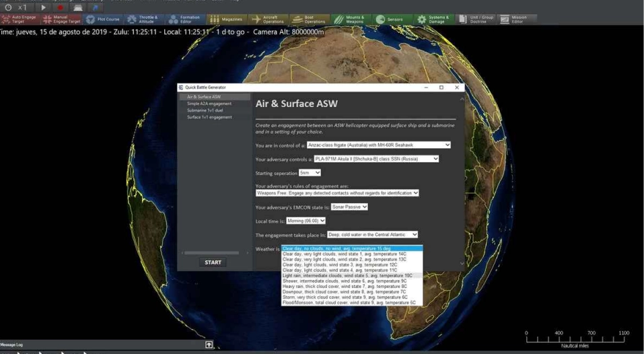Click the scenario list horizontal scrollbar
644x354 pixels.
click(x=211, y=253)
